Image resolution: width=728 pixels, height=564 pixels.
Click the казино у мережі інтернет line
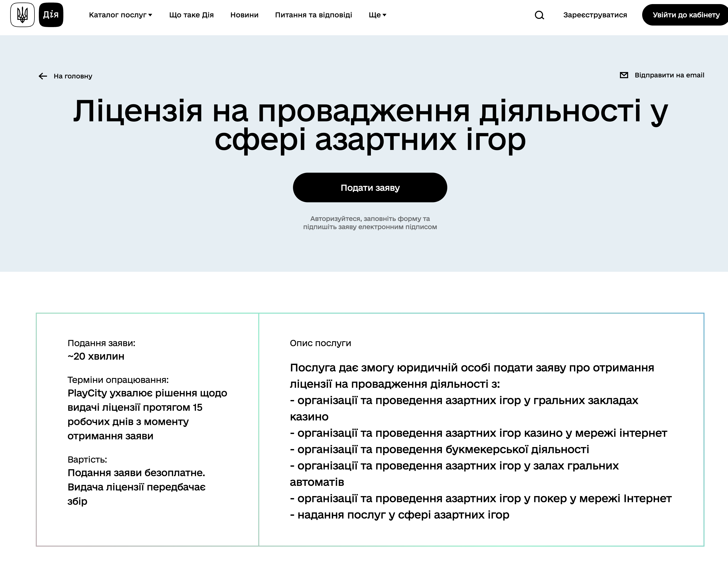click(x=478, y=433)
